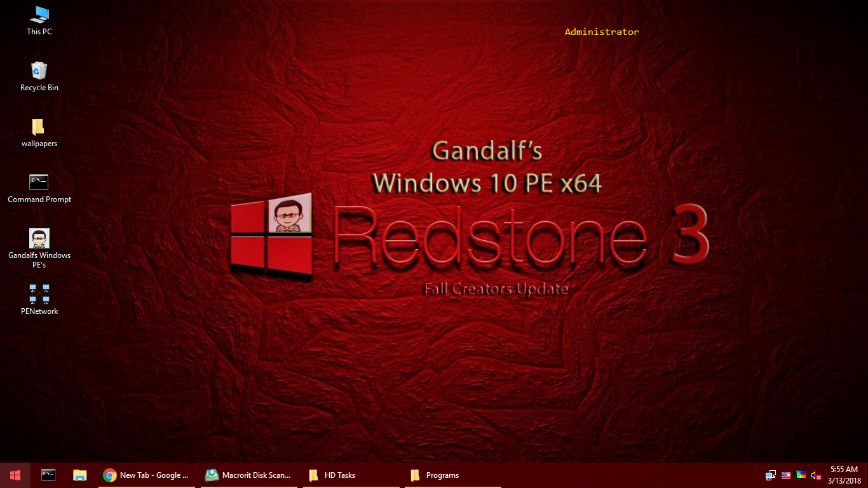Image resolution: width=868 pixels, height=488 pixels.
Task: Select the wallpapers folder on the desktop
Action: pyautogui.click(x=39, y=132)
